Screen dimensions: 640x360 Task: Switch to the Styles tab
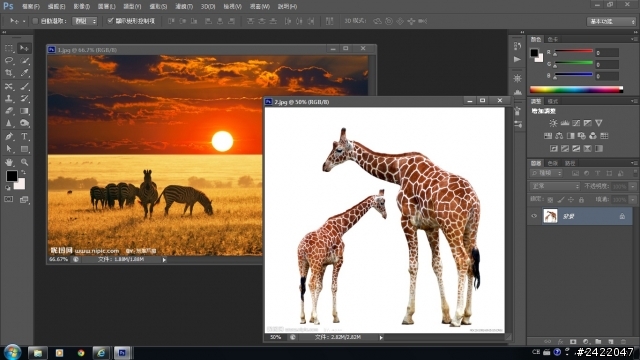[553, 101]
